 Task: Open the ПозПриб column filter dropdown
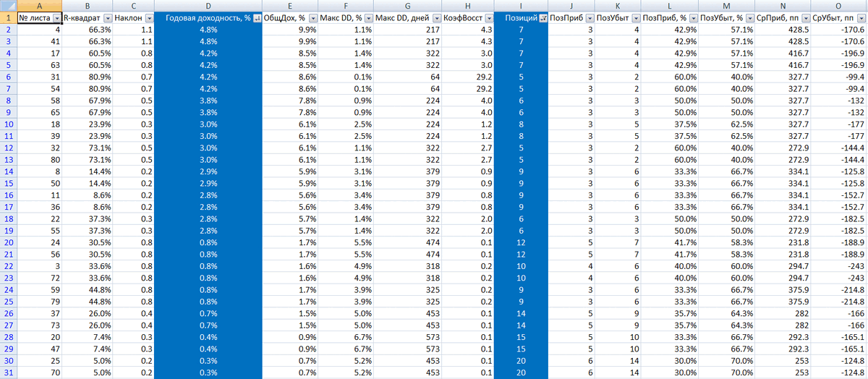click(x=589, y=17)
